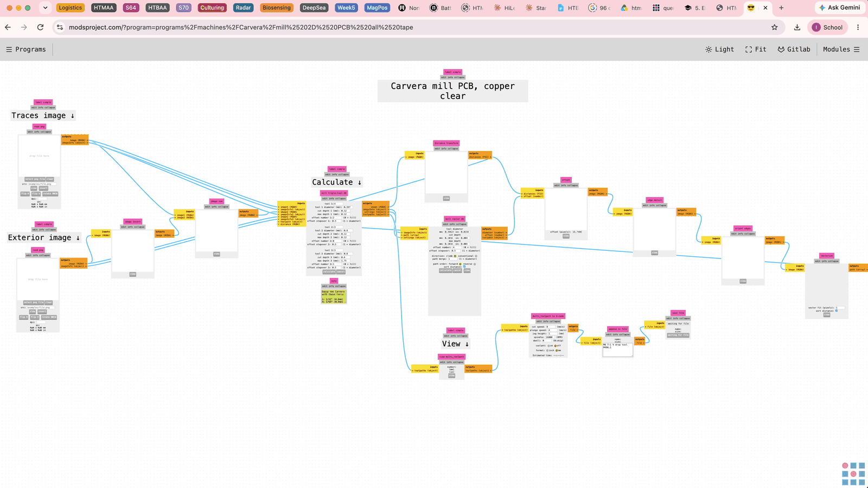868x488 pixels.
Task: Click the view button in the offset module
Action: (x=566, y=236)
